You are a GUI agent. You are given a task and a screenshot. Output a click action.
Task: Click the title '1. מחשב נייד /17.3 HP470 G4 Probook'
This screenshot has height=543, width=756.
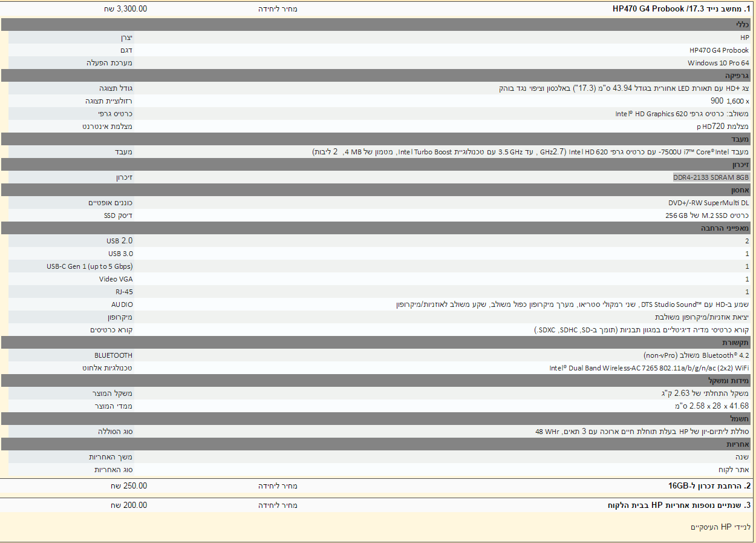coord(681,9)
